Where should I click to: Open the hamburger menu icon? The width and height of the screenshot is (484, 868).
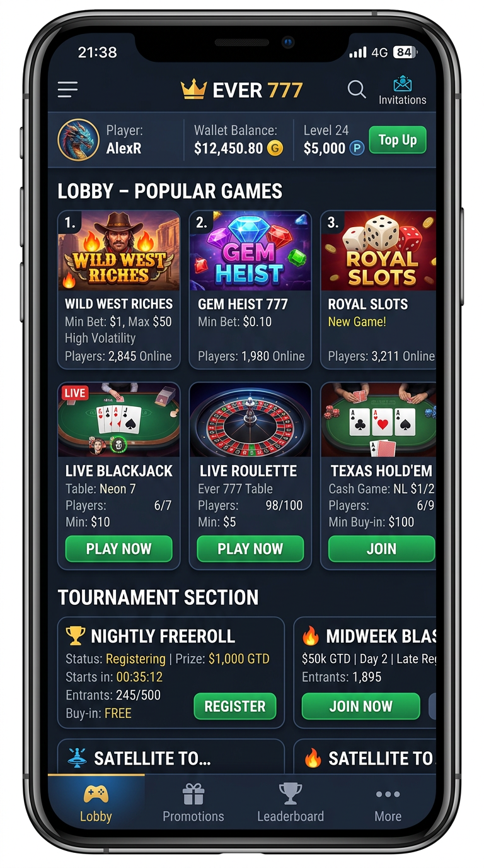click(x=67, y=90)
